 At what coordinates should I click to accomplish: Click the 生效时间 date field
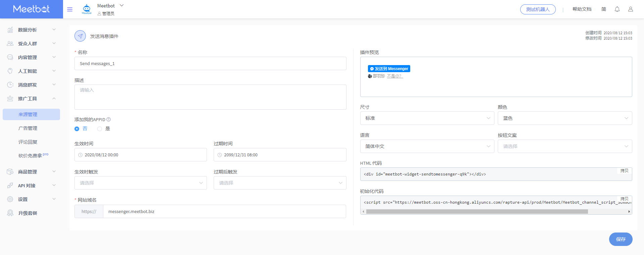(141, 155)
